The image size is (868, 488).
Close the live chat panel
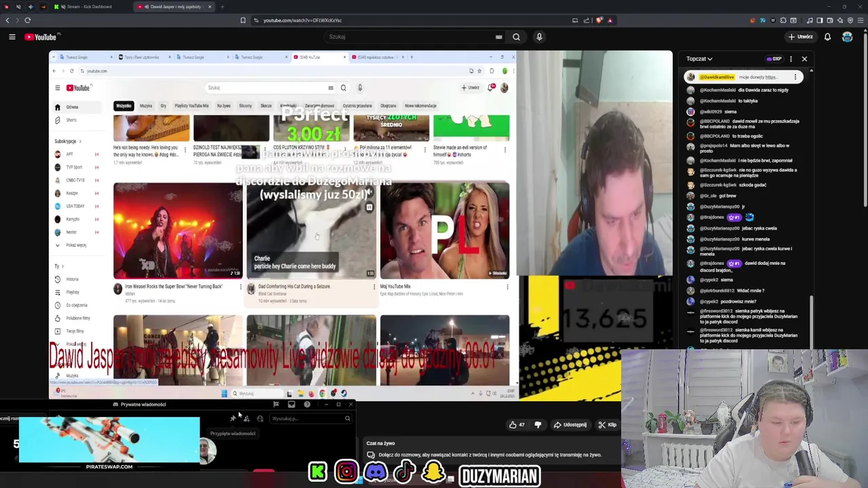pyautogui.click(x=804, y=59)
